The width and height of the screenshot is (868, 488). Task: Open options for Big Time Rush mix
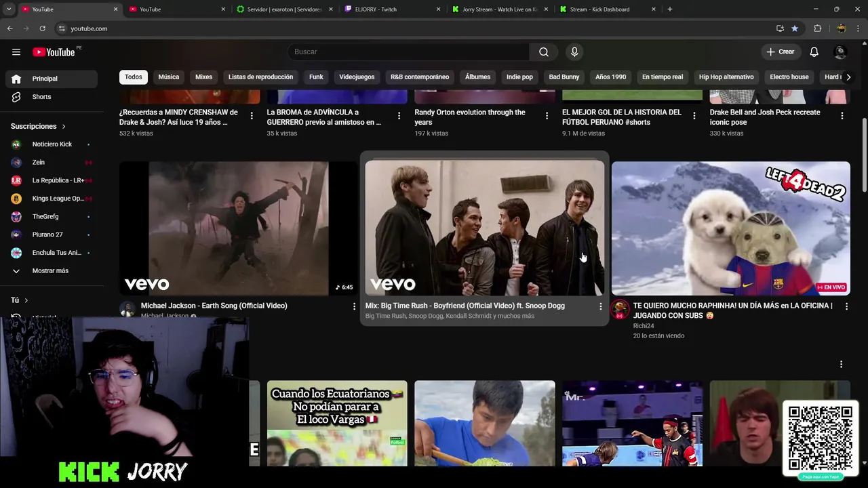tap(600, 306)
